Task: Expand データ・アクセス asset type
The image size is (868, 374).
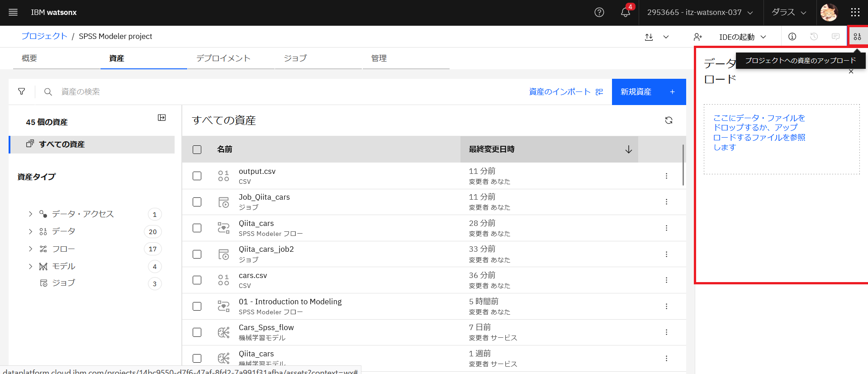Action: (x=30, y=214)
